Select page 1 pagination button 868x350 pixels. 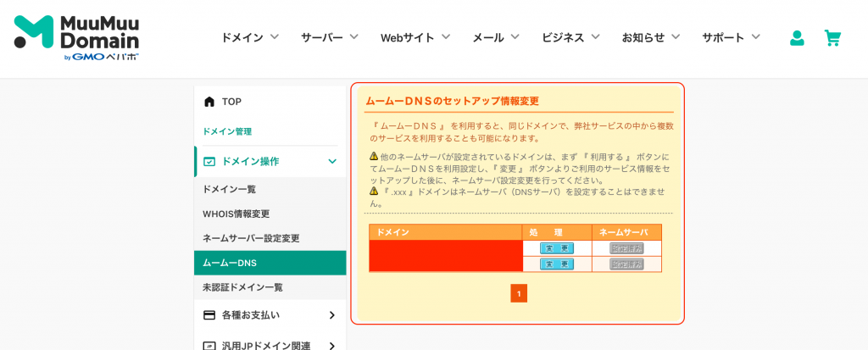(519, 293)
